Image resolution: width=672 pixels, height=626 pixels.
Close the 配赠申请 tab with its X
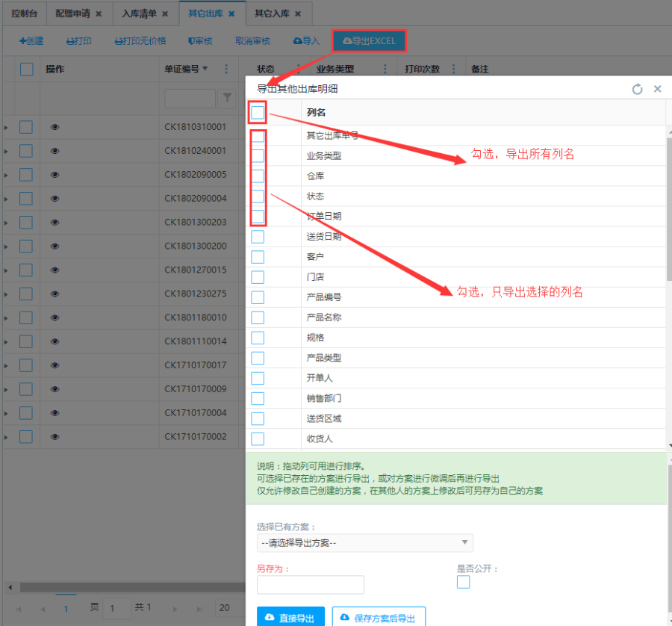(x=99, y=13)
